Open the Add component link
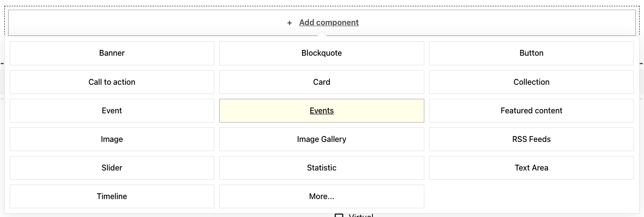Screen dimensions: 644x217 point(329,22)
